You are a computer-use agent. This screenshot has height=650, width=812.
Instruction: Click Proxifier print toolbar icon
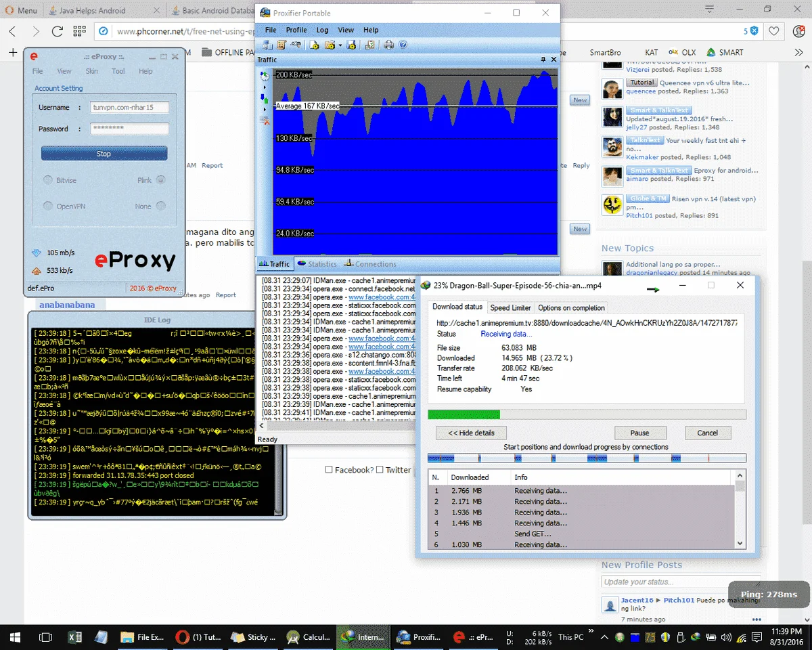point(388,45)
